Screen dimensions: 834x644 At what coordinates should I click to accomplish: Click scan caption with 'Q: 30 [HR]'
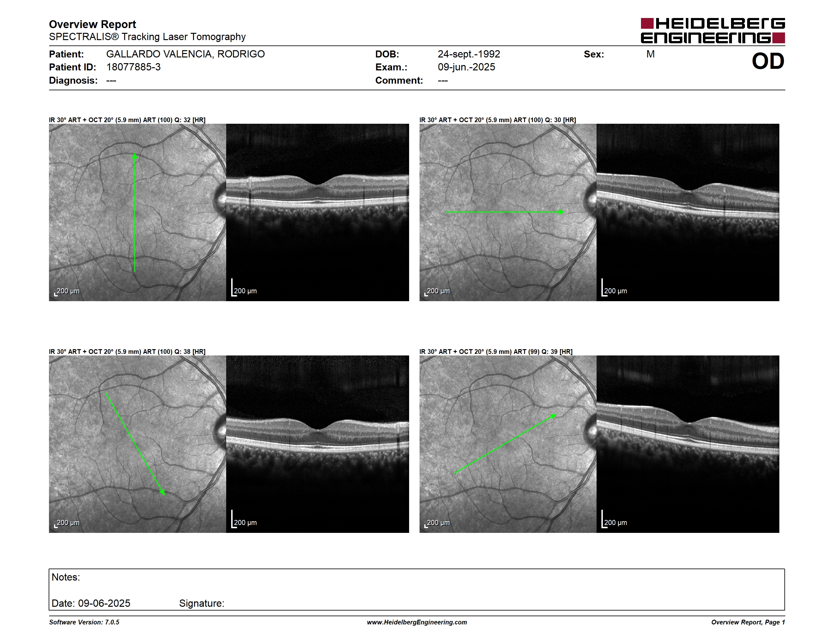click(x=498, y=120)
